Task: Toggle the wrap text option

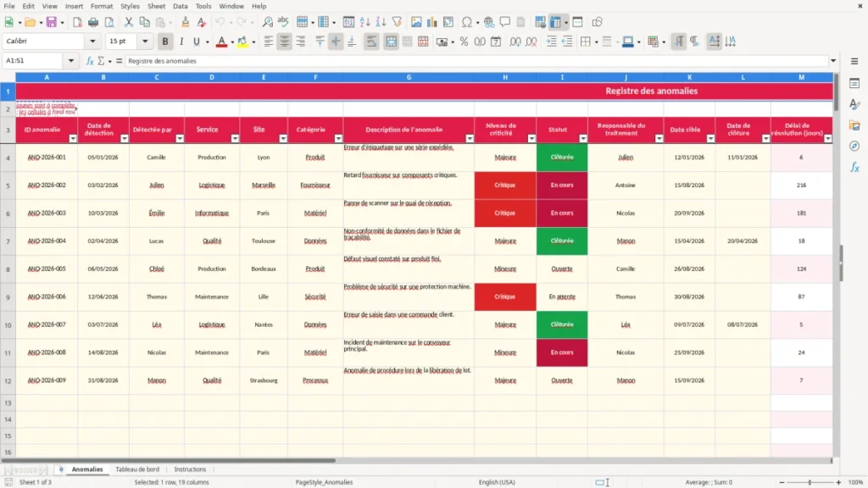Action: (x=371, y=42)
